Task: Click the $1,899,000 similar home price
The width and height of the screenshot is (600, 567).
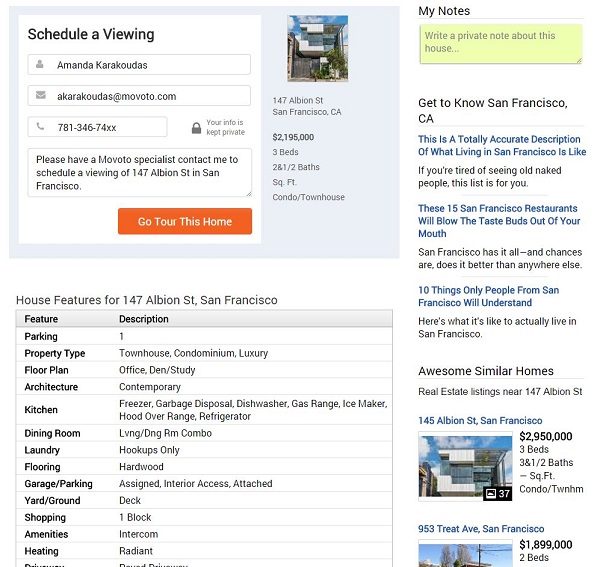Action: coord(546,544)
